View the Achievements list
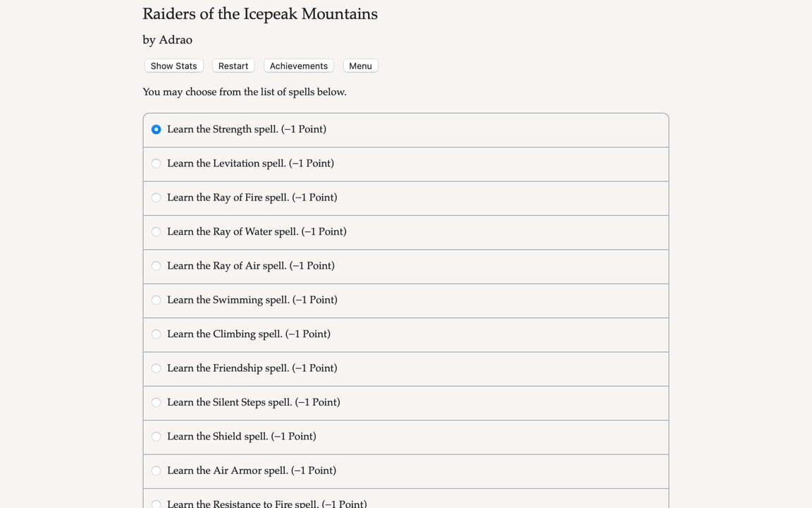 (x=298, y=66)
